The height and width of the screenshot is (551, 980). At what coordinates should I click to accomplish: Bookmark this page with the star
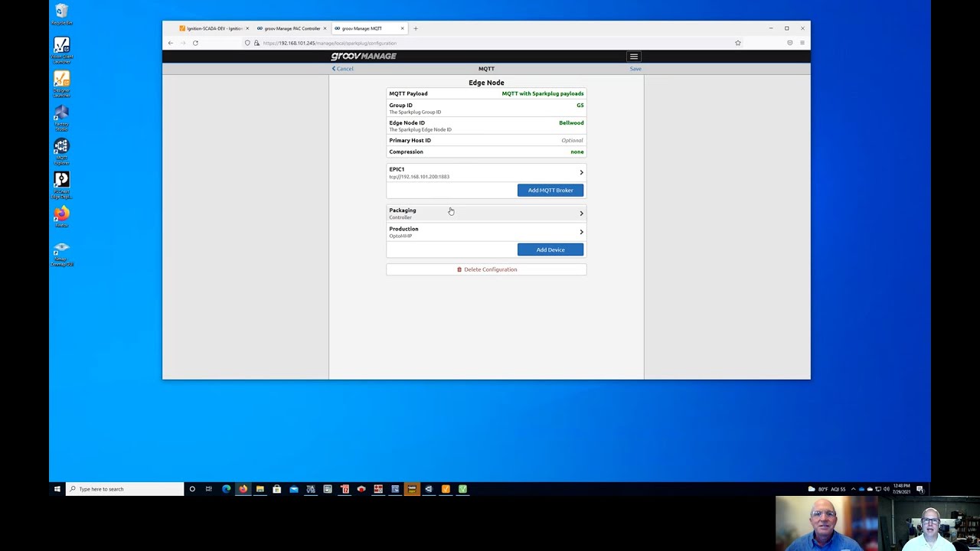738,43
